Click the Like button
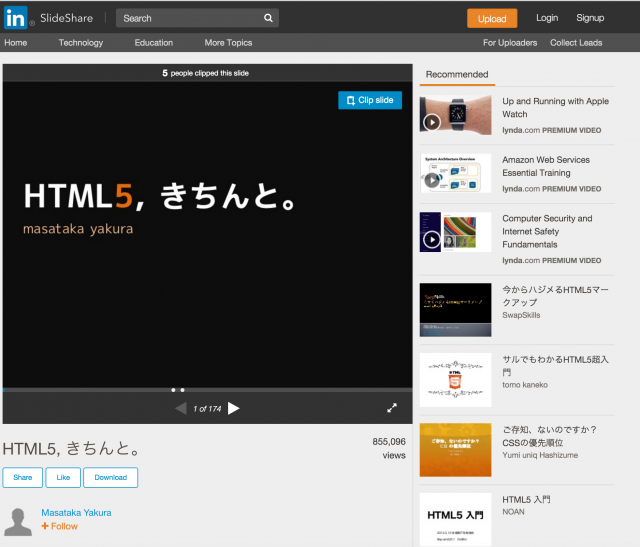This screenshot has width=640, height=547. 62,477
